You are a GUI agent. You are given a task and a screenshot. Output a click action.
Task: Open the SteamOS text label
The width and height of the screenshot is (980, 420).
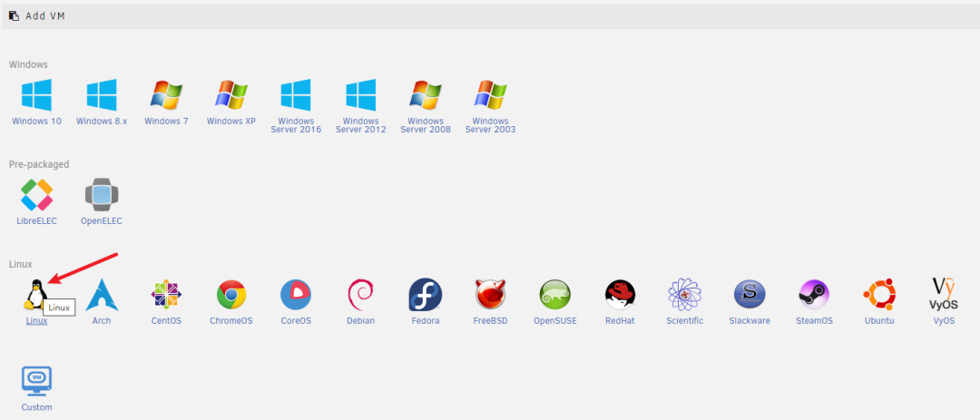tap(814, 320)
